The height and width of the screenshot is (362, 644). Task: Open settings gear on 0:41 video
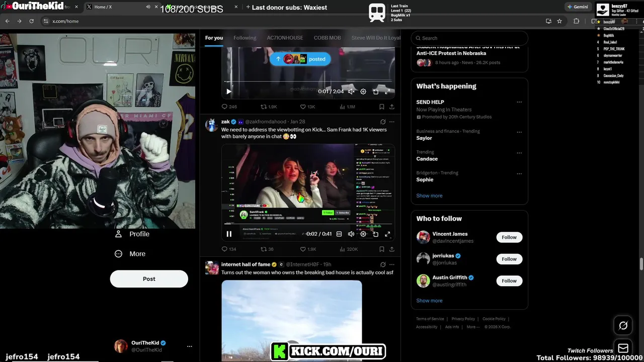[363, 234]
